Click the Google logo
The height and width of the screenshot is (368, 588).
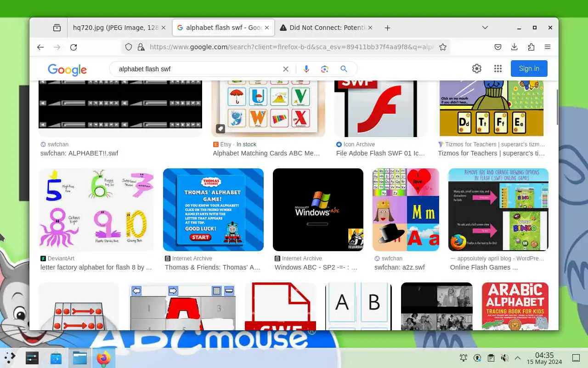(67, 69)
